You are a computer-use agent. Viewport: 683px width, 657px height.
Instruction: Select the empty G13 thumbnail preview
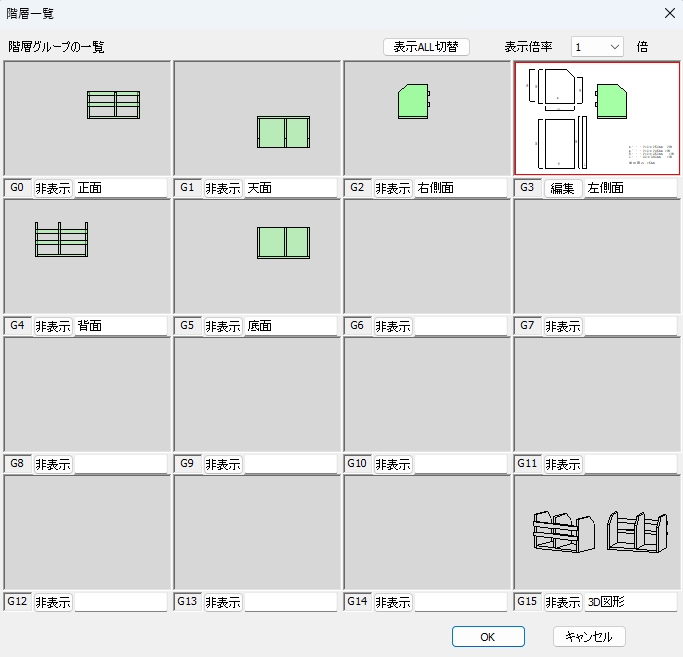257,532
